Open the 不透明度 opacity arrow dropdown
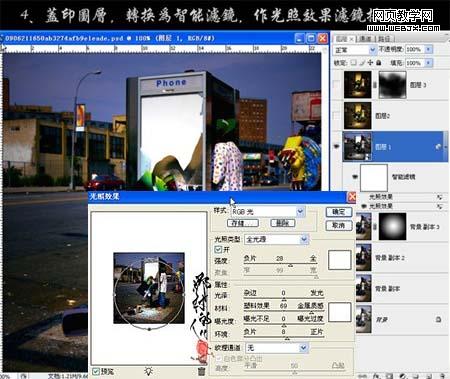Viewport: 450px width, 379px height. tap(429, 49)
